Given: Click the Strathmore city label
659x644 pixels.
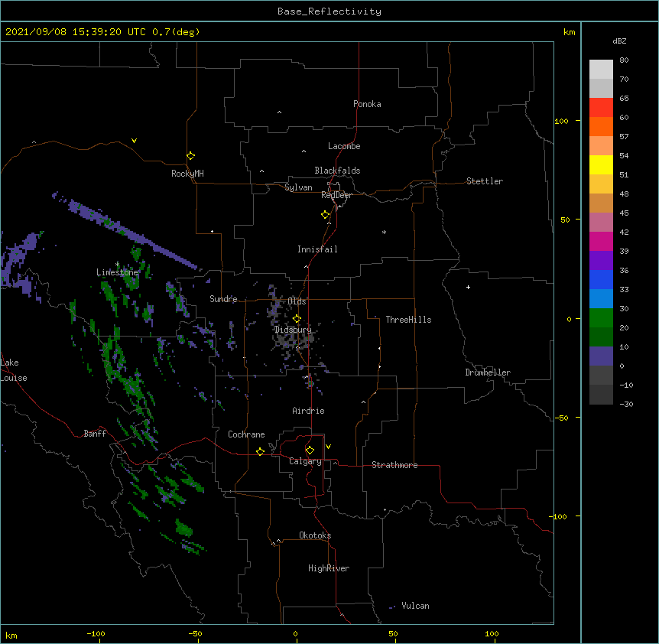Looking at the screenshot, I should (394, 465).
